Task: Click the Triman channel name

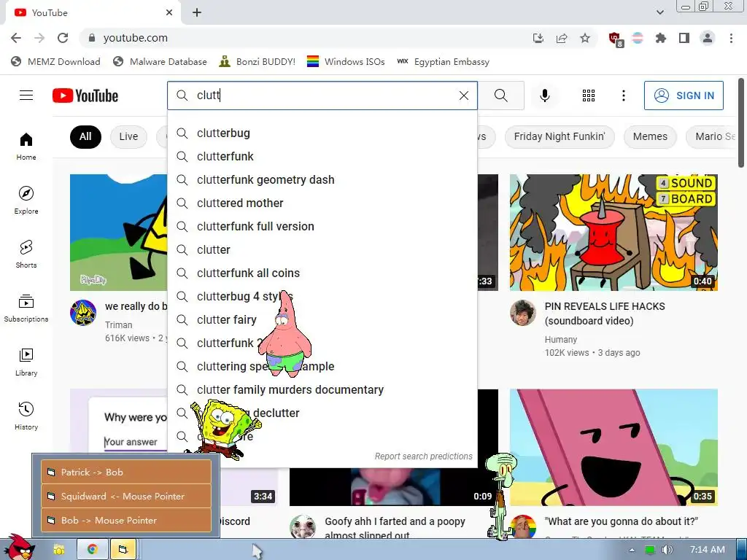Action: click(x=119, y=325)
